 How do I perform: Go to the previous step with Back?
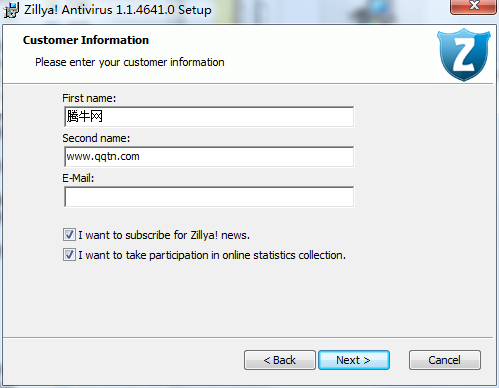[280, 360]
